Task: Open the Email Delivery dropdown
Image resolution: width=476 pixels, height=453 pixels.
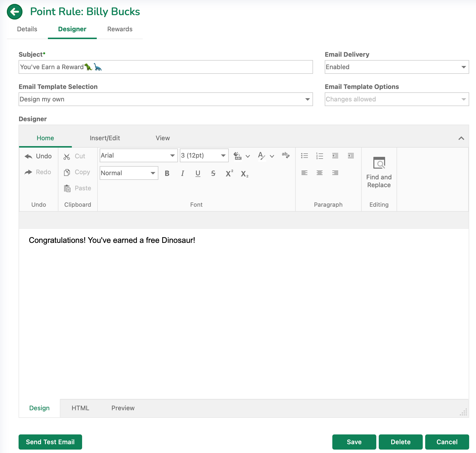Action: pos(397,67)
